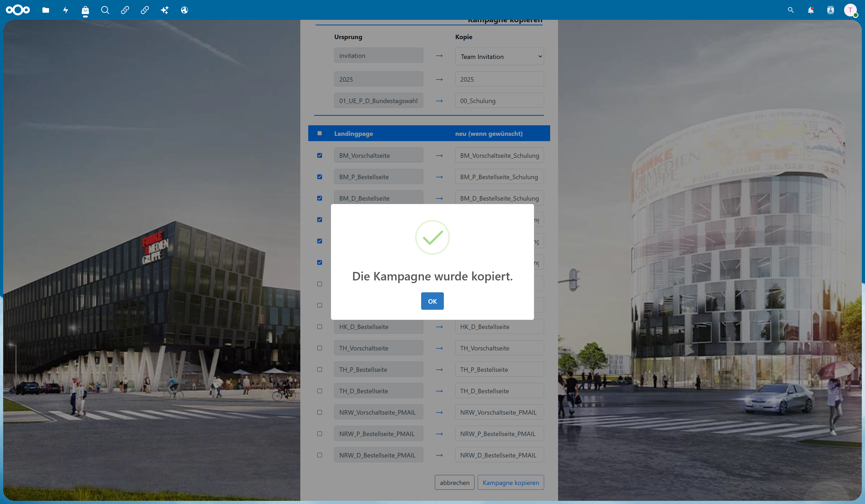Open the link icon beside the sparkles icon

coord(145,10)
